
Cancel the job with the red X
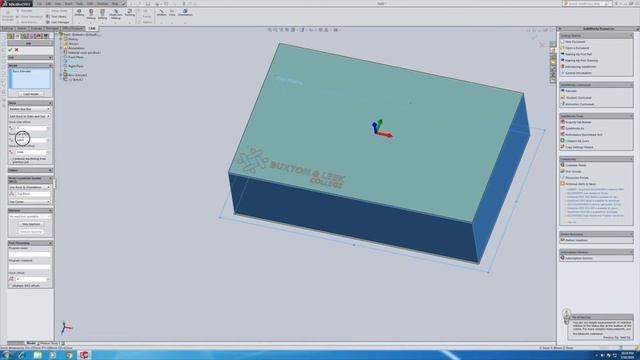17,50
